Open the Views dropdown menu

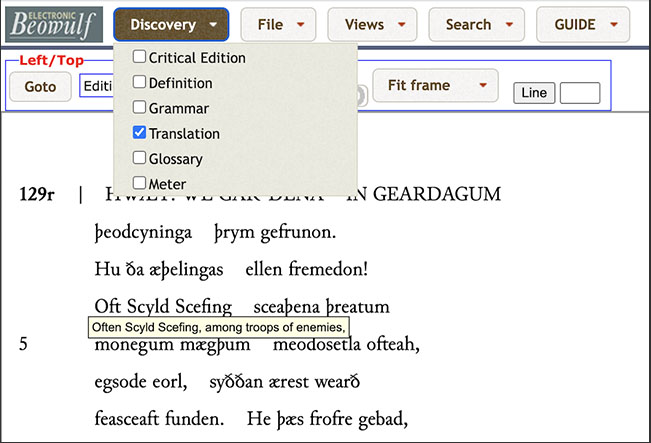pyautogui.click(x=372, y=24)
